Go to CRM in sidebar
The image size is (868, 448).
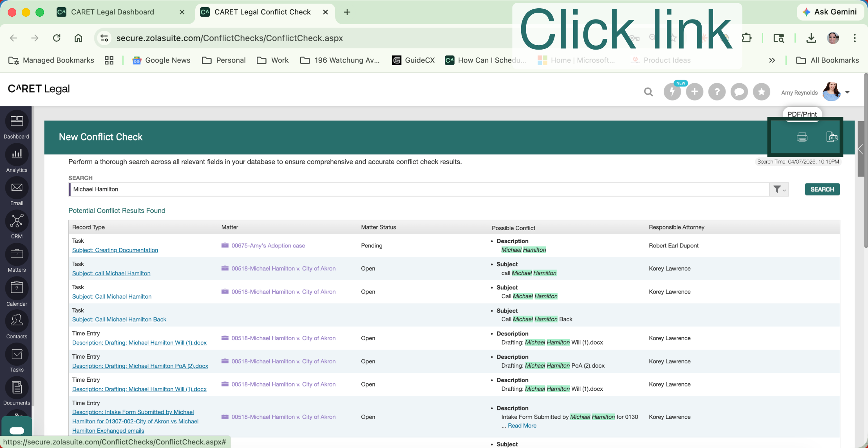[x=17, y=221]
